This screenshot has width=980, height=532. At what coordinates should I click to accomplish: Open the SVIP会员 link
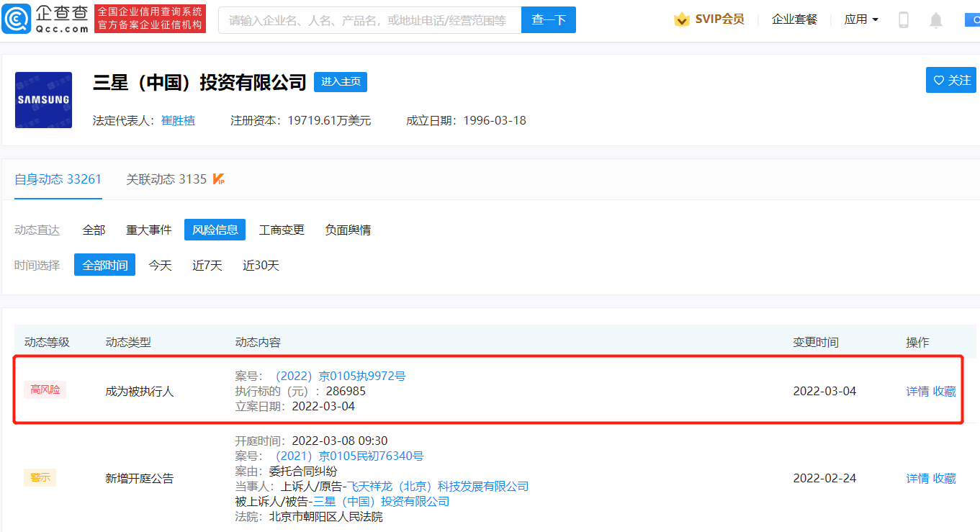point(719,19)
